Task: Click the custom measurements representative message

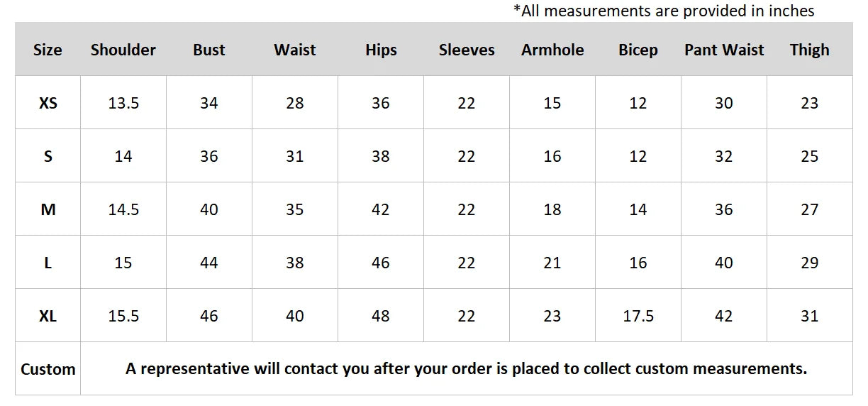Action: (x=466, y=368)
